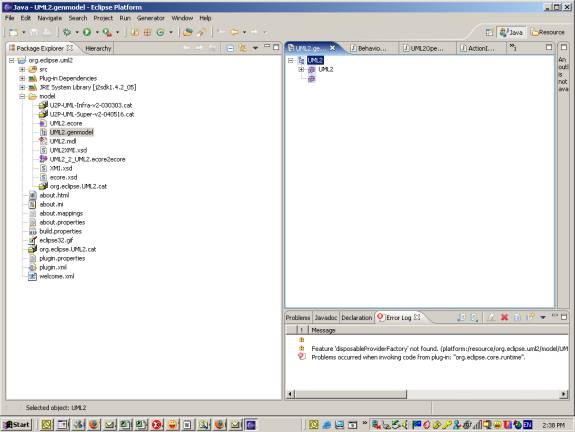The image size is (575, 432).
Task: Select the Hierarchy tab
Action: (98, 48)
